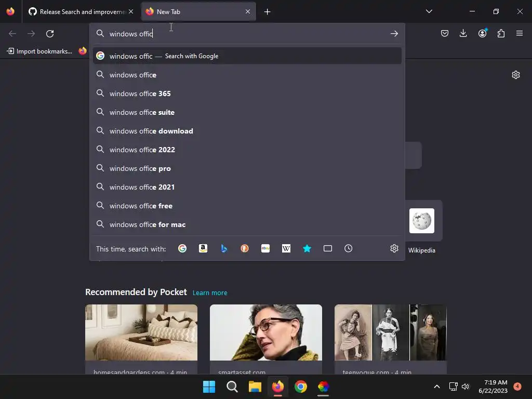Screen dimensions: 532x399
Task: Close the Release Search GitHub tab
Action: (x=131, y=11)
